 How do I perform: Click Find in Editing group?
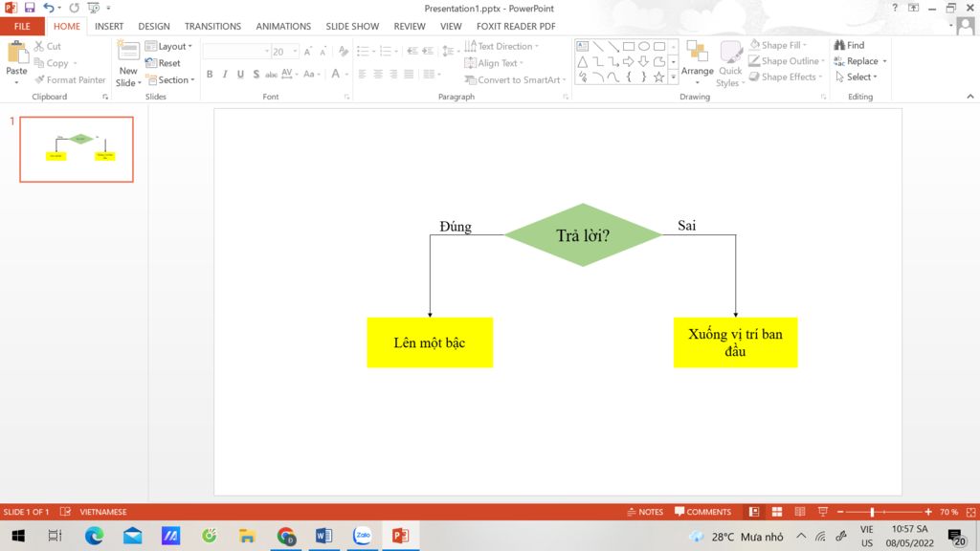tap(850, 45)
